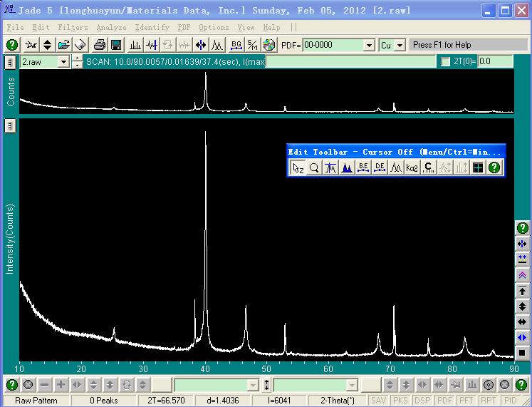Open the PDF number dropdown
The image size is (532, 407).
point(369,45)
